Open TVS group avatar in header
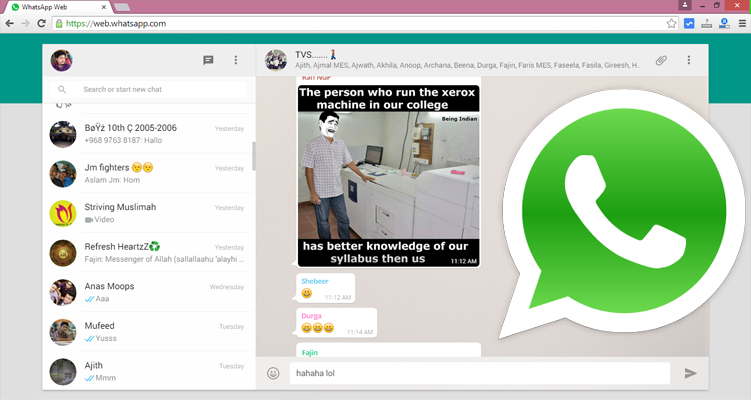 276,60
